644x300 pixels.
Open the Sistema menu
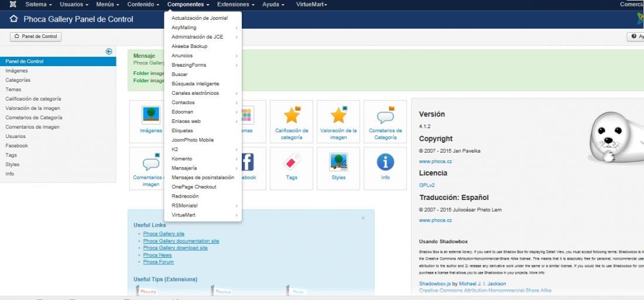coord(39,5)
